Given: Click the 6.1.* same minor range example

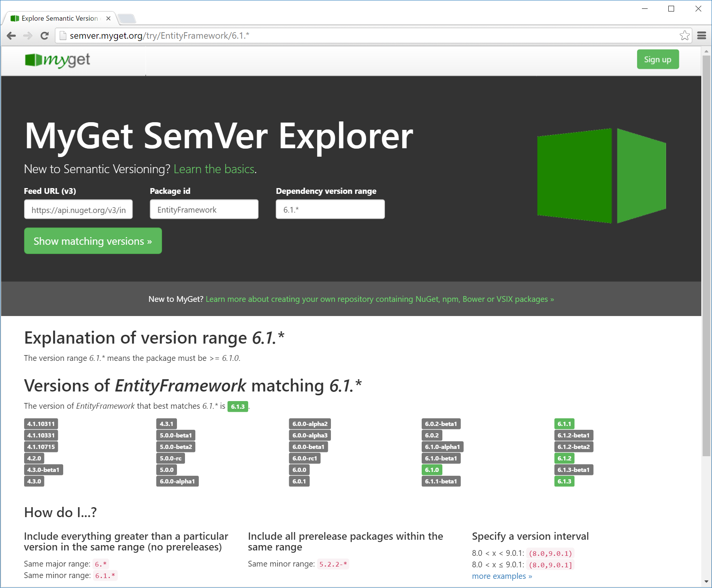Looking at the screenshot, I should coord(105,575).
